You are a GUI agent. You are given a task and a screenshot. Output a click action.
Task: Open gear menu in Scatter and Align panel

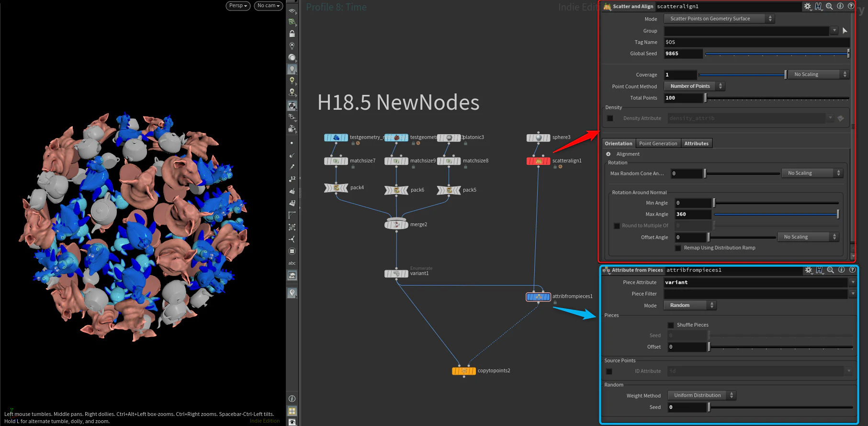point(808,6)
